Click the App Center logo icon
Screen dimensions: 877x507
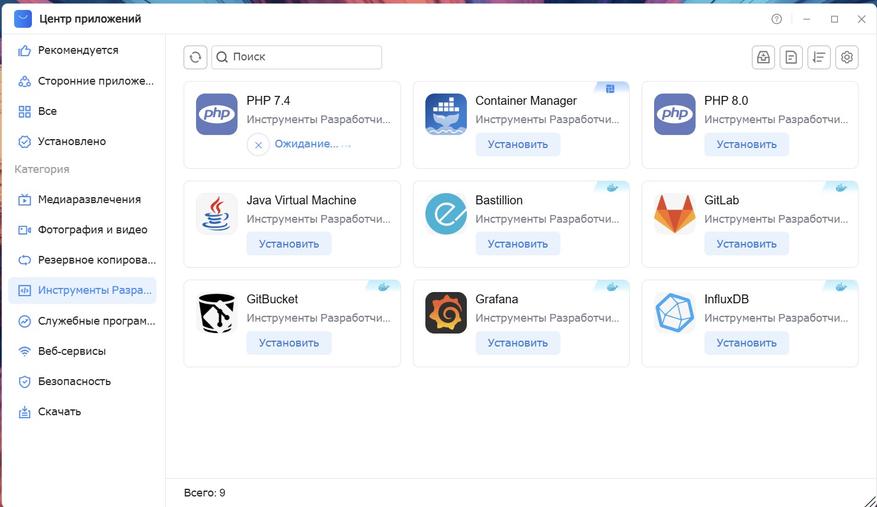click(23, 19)
